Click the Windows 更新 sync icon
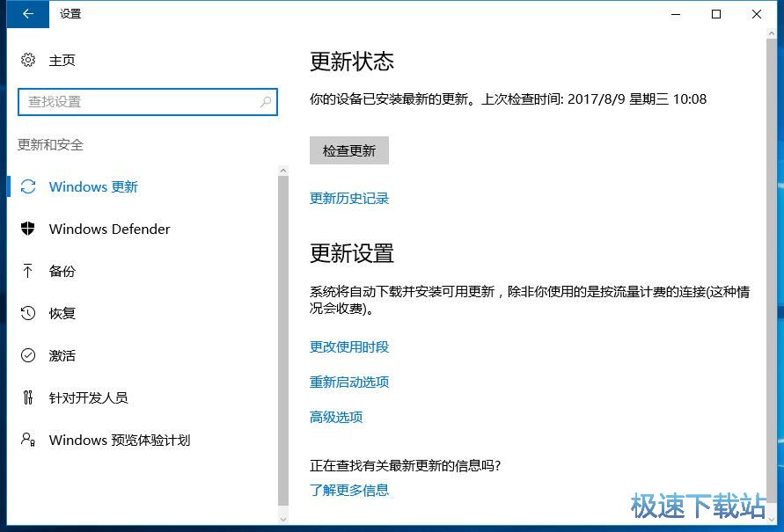Screen dimensions: 784x532 tap(28, 186)
